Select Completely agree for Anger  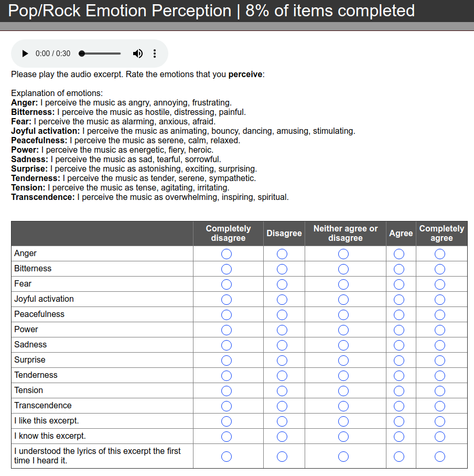(440, 254)
